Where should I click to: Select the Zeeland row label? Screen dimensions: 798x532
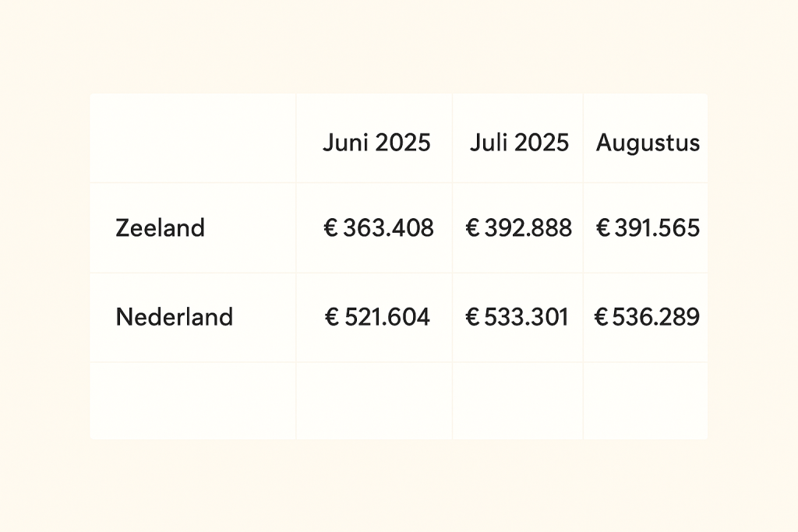[160, 228]
